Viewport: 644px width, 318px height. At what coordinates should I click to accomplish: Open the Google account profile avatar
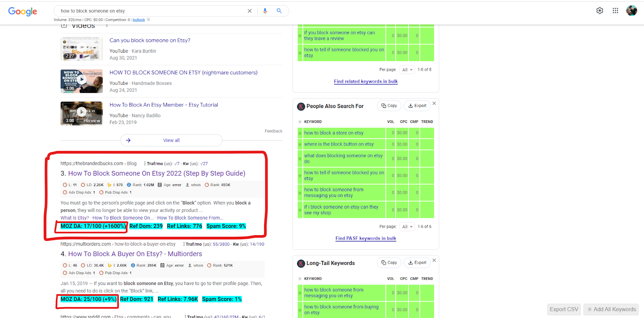tap(632, 11)
